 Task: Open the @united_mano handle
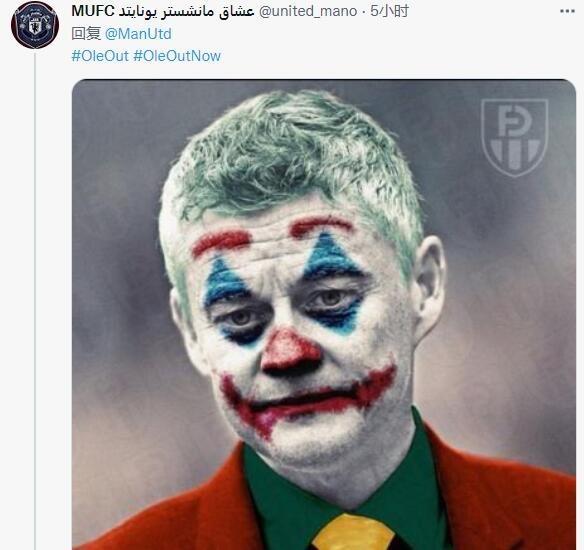pos(308,12)
